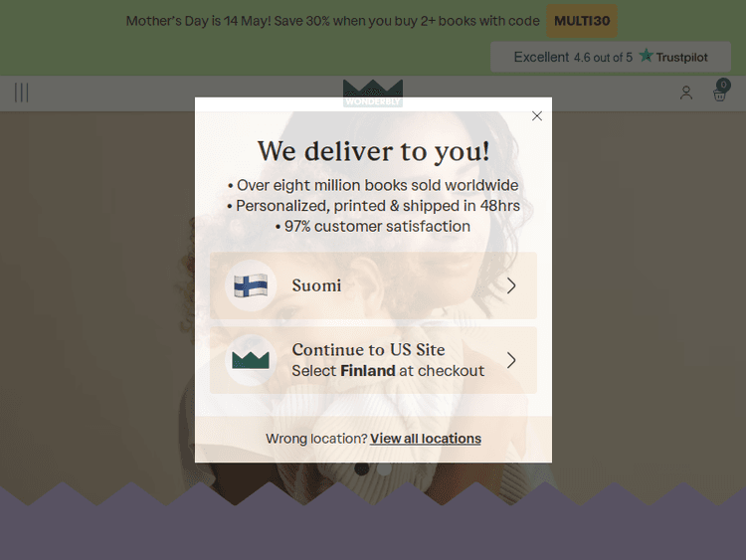
Task: Copy the MULTI30 promo code button
Action: pyautogui.click(x=582, y=21)
